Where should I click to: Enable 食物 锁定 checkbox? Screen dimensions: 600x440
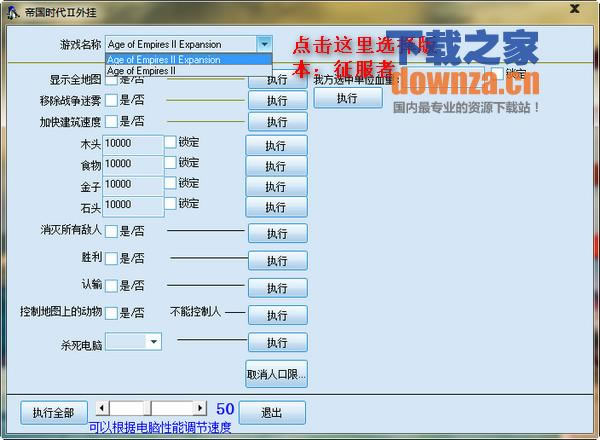pos(170,162)
